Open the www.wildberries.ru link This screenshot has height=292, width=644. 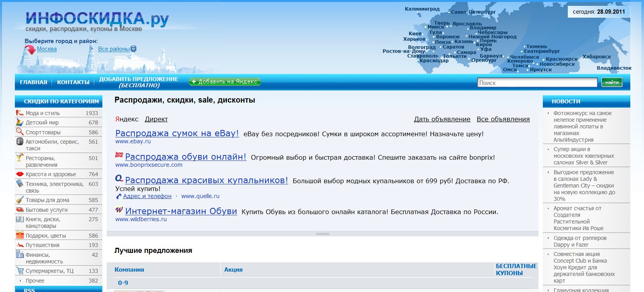click(x=141, y=219)
